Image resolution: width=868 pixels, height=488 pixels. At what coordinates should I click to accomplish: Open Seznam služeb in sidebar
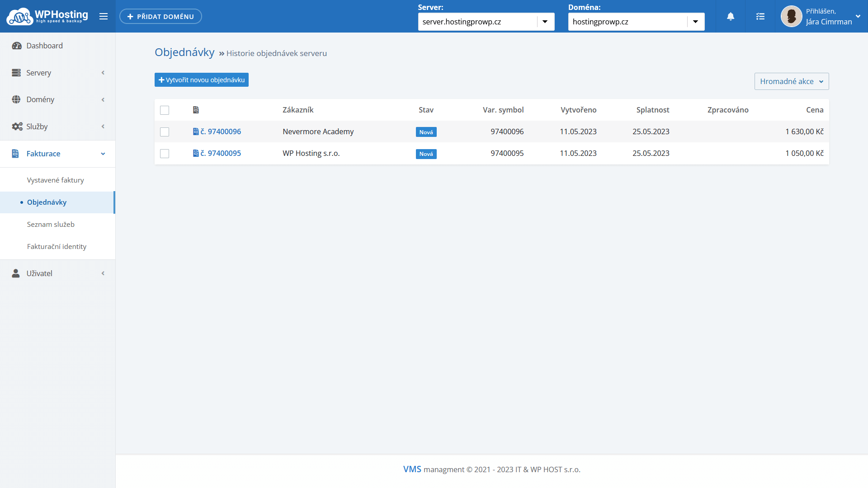click(51, 224)
